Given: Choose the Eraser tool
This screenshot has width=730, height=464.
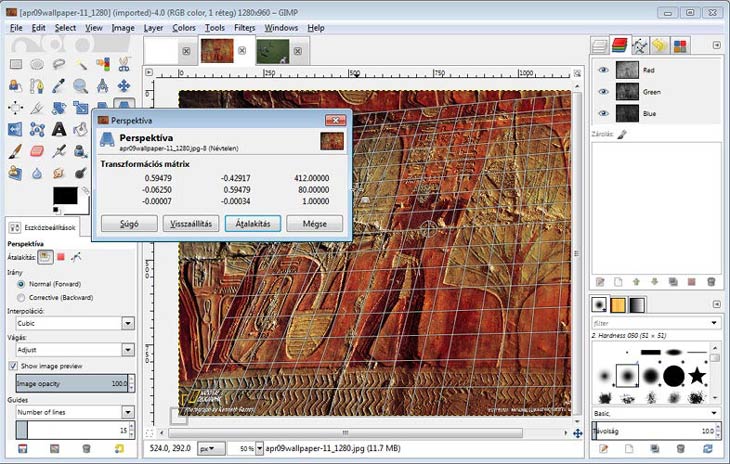Looking at the screenshot, I should [37, 151].
